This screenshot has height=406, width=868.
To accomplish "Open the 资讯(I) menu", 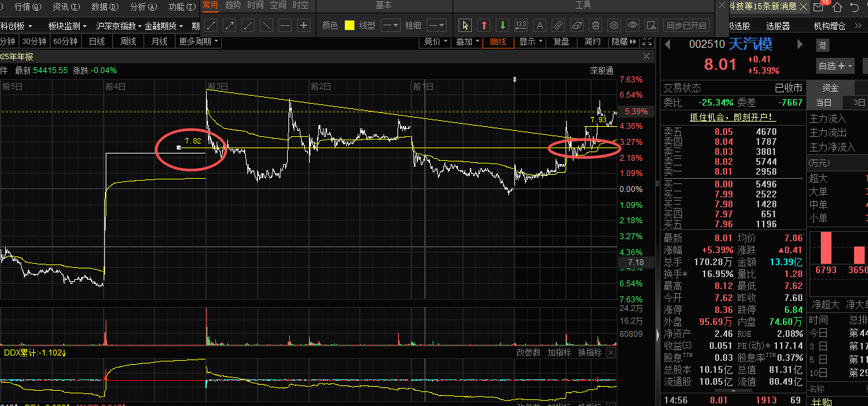I will (x=66, y=7).
